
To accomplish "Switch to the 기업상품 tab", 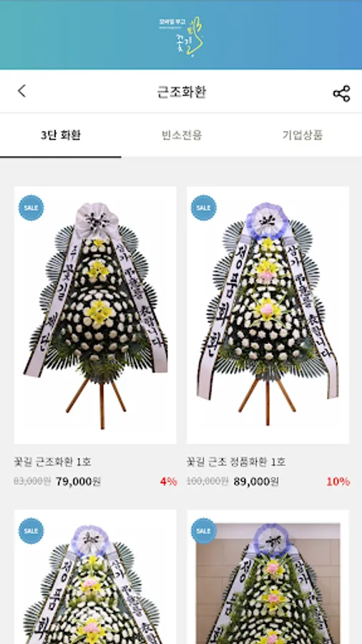I will coord(302,135).
